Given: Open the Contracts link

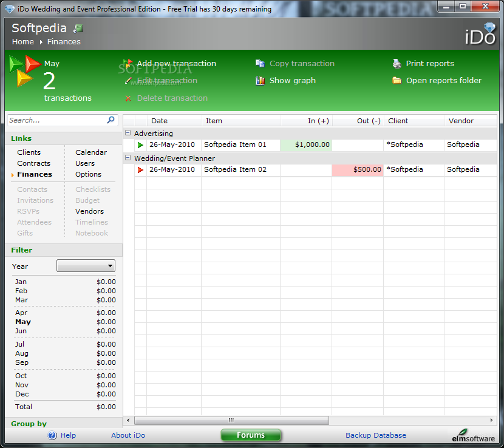Looking at the screenshot, I should [34, 163].
